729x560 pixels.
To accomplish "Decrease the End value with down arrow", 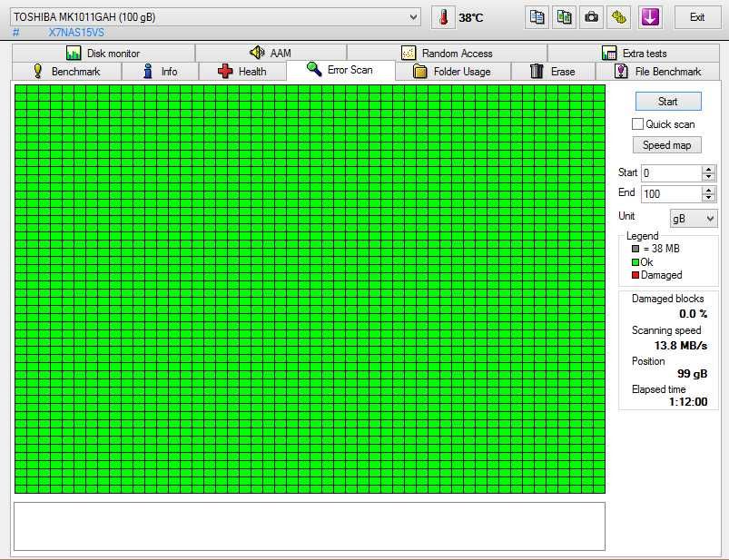I will point(708,198).
